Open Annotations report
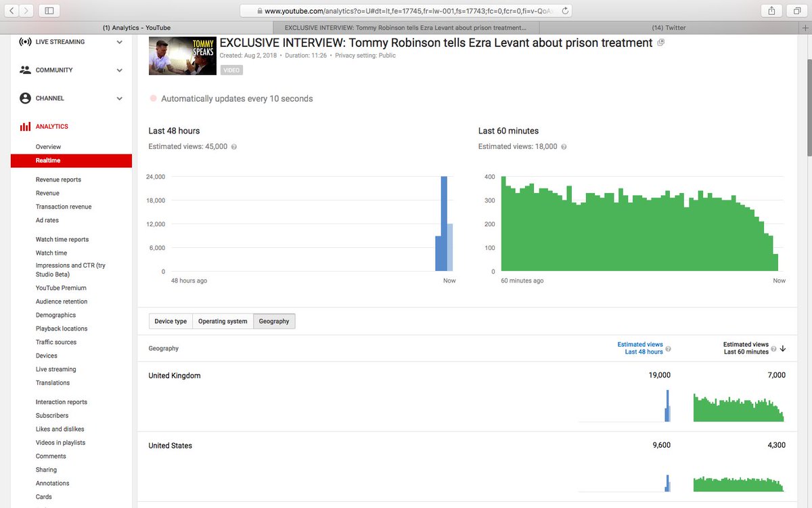The height and width of the screenshot is (508, 812). pyautogui.click(x=53, y=483)
